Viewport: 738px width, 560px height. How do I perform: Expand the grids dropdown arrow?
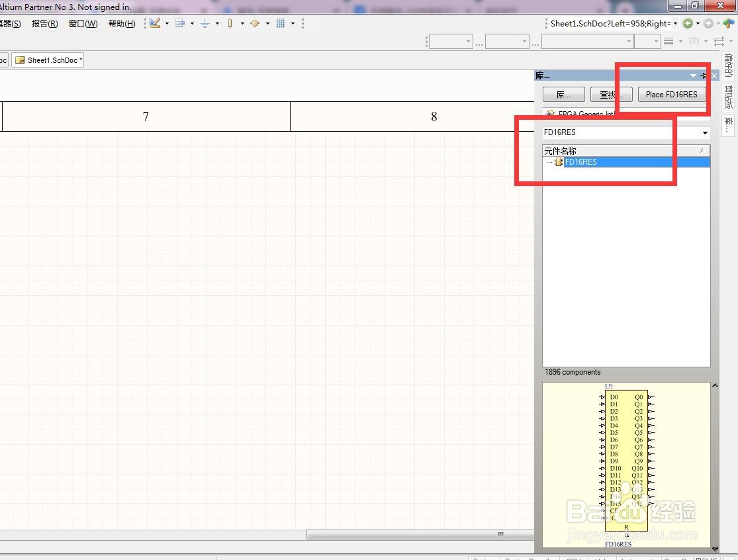(x=293, y=24)
